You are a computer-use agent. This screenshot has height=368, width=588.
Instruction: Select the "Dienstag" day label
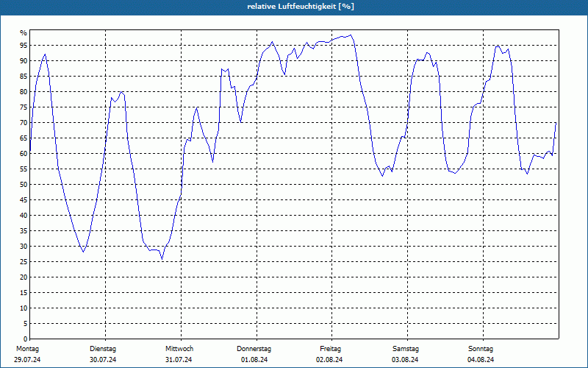point(103,349)
